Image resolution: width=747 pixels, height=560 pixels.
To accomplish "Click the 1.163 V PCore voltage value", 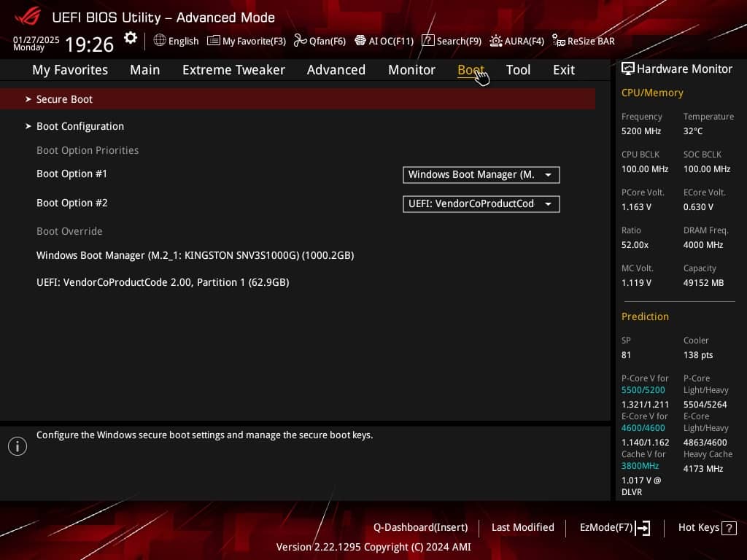I will [x=636, y=207].
